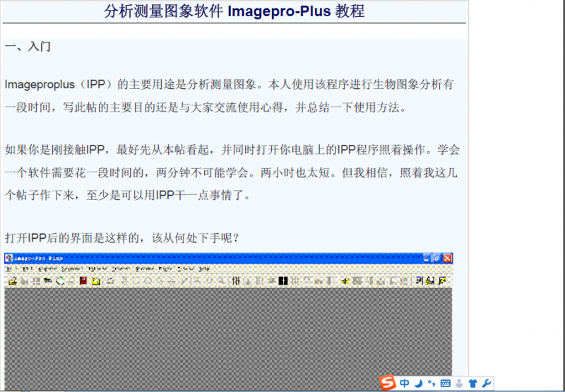Open the Enhance menu in Image-Pro Plus
This screenshot has width=565, height=392.
tap(97, 269)
